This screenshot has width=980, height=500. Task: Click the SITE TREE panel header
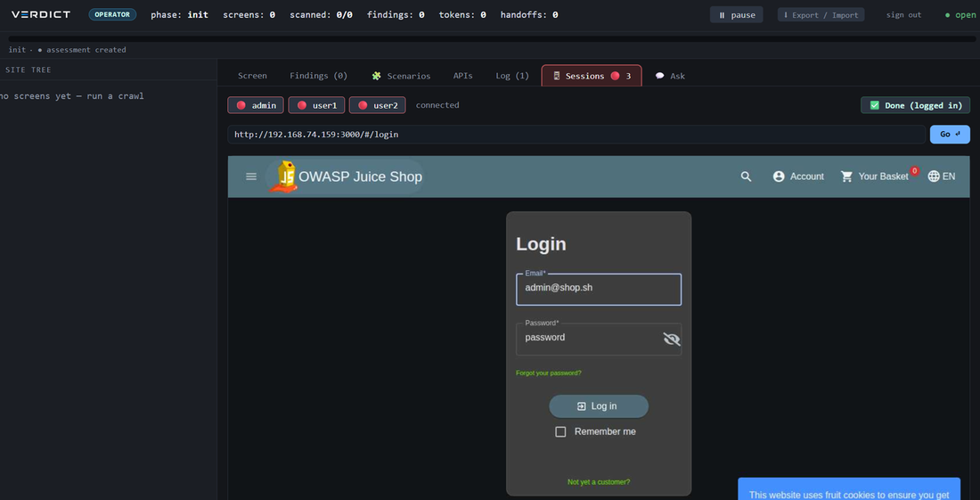pos(29,70)
